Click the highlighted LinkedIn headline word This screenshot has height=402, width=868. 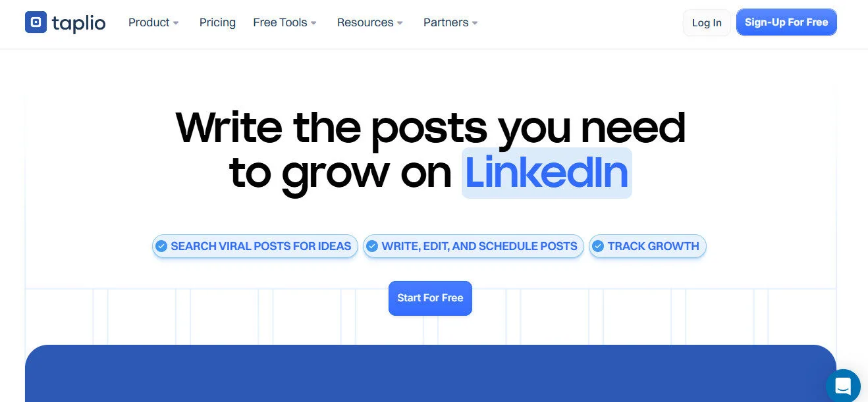[x=547, y=173]
